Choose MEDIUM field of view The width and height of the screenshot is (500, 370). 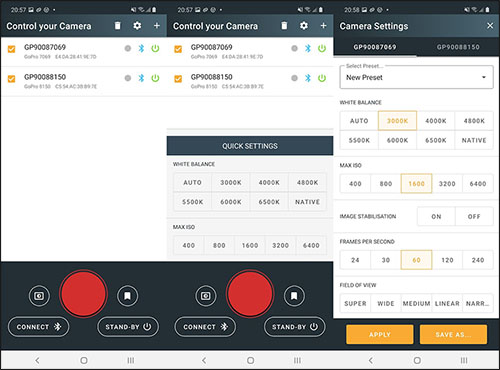pos(416,303)
